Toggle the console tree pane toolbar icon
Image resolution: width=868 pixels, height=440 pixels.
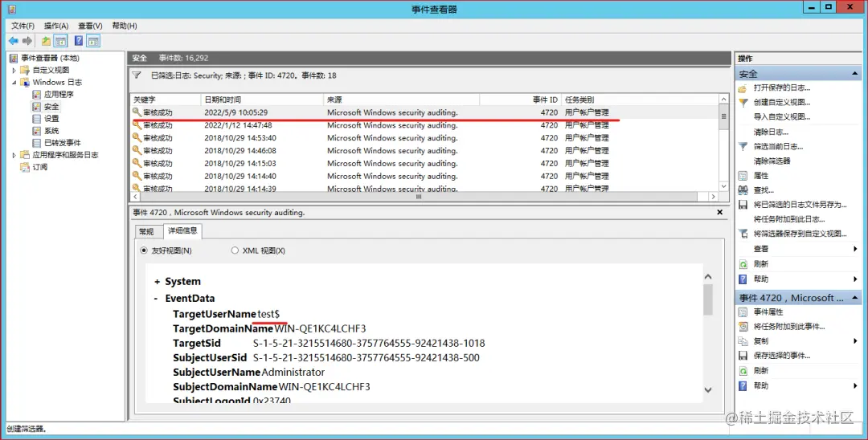point(61,41)
